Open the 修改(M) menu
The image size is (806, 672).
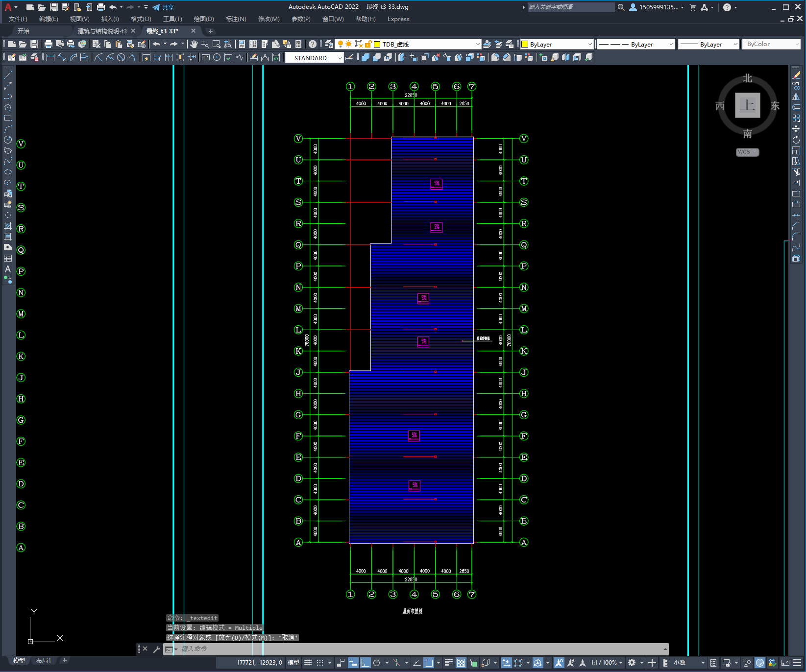click(x=269, y=19)
